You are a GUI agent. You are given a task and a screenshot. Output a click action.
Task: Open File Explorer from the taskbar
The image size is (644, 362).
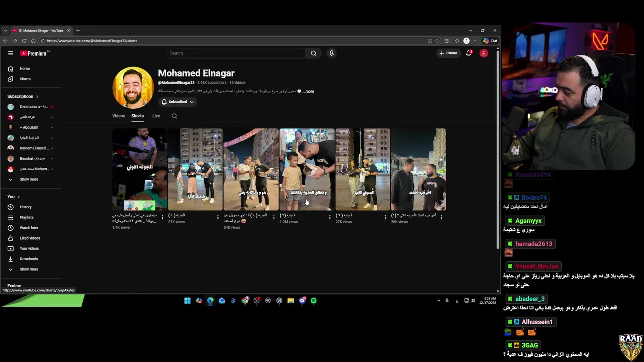point(291,301)
